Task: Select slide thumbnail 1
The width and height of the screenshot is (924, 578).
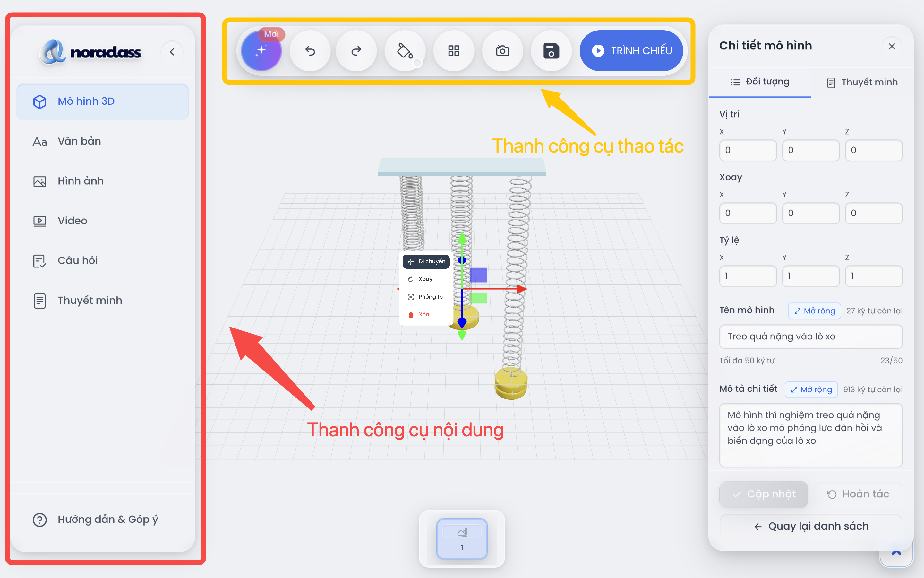Action: [x=462, y=539]
